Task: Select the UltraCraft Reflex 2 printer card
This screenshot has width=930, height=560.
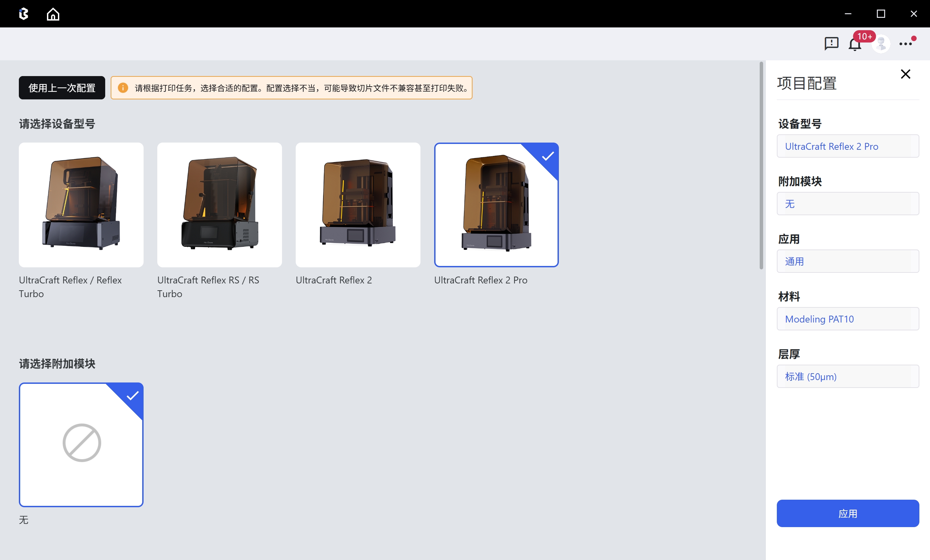Action: click(x=358, y=205)
